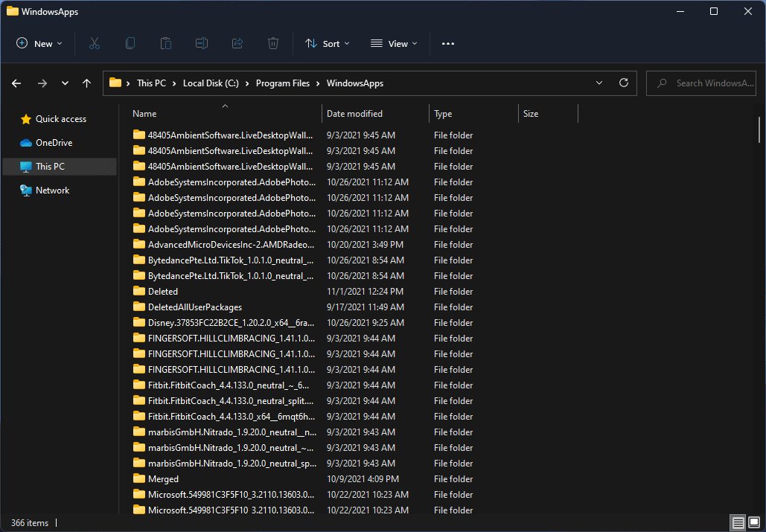Sort by Date modified column header
The height and width of the screenshot is (532, 766).
pos(354,114)
